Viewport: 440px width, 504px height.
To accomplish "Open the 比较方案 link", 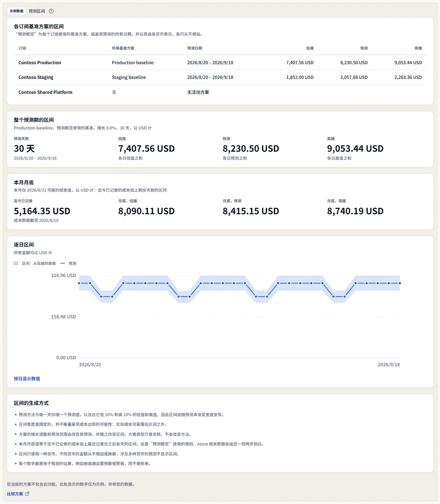I will [x=18, y=494].
